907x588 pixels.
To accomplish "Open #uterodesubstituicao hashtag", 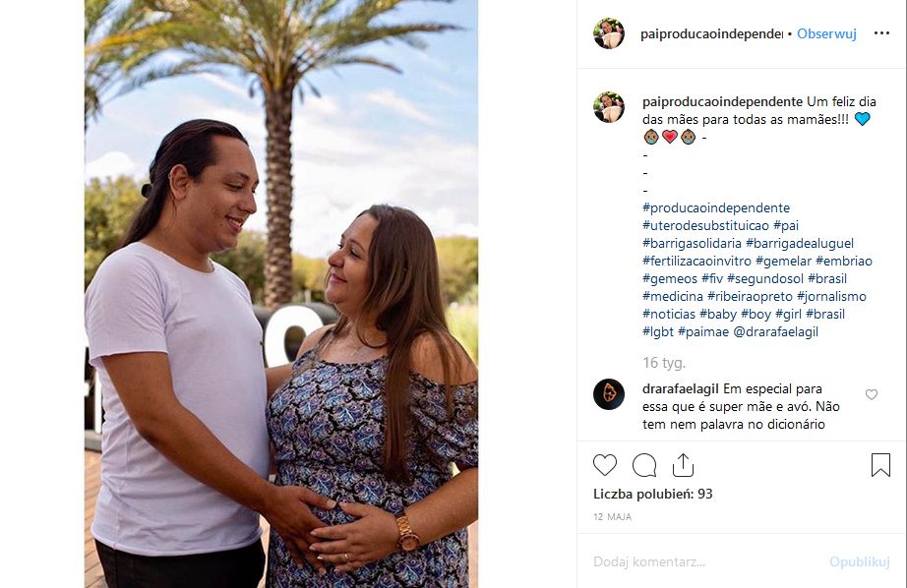I will click(705, 225).
